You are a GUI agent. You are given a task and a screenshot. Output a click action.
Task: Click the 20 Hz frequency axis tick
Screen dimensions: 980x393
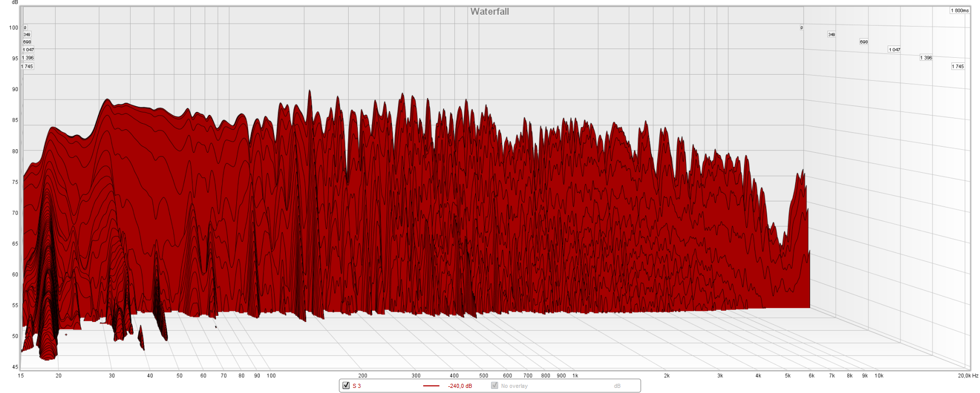point(59,376)
